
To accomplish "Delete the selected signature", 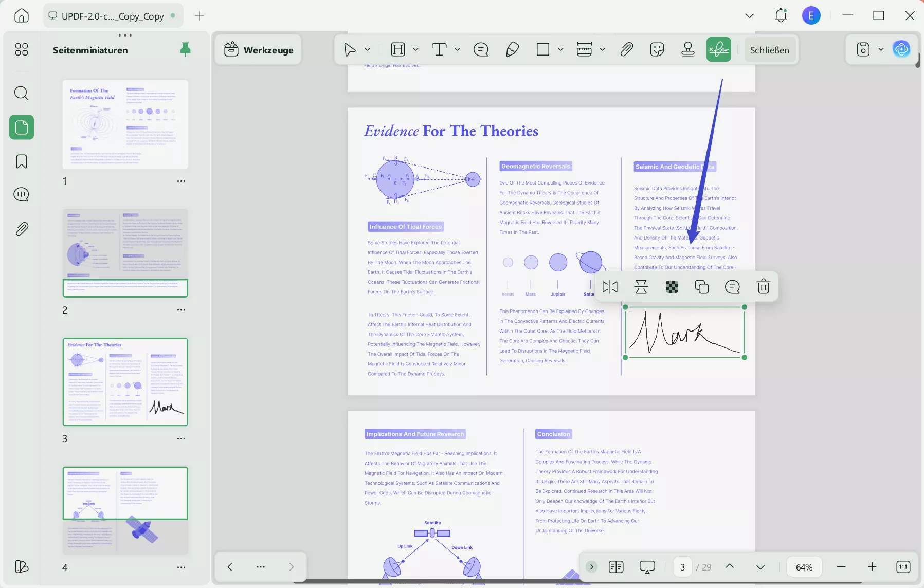I will tap(763, 287).
